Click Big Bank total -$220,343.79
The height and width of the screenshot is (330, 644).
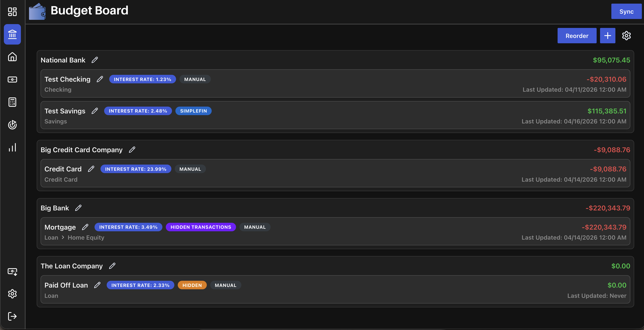[608, 208]
